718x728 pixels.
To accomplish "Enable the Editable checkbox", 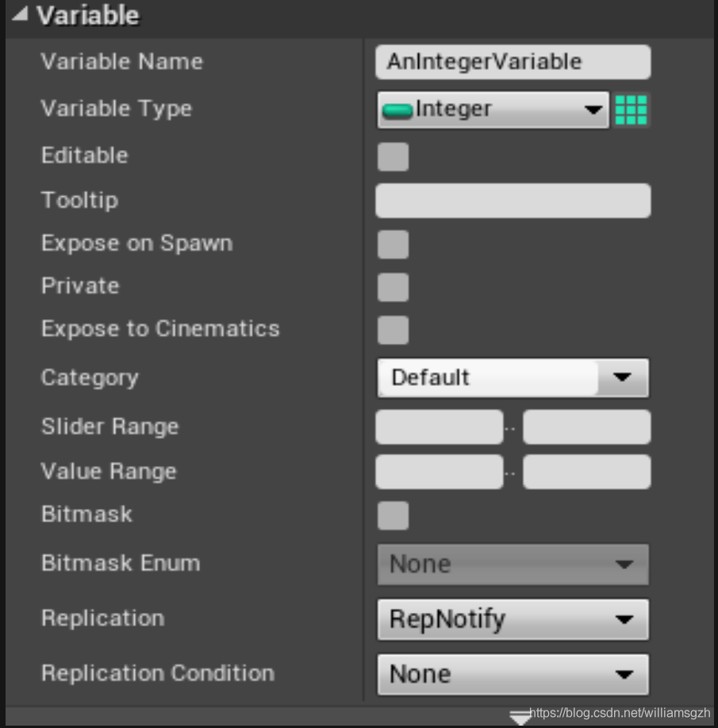I will click(393, 156).
